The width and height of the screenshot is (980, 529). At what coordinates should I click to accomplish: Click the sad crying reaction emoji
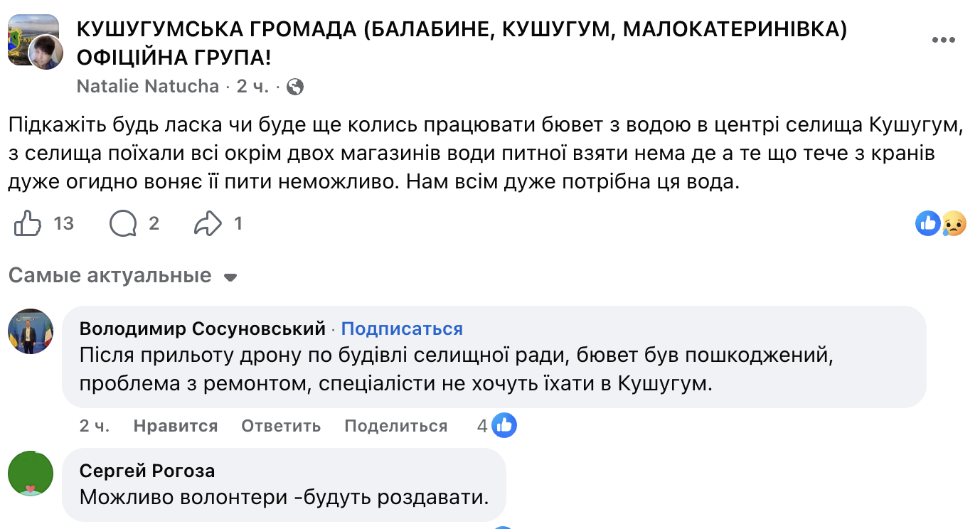[x=953, y=224]
